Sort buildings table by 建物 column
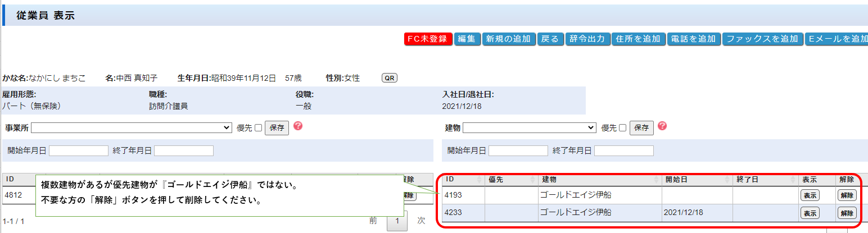 (656, 180)
